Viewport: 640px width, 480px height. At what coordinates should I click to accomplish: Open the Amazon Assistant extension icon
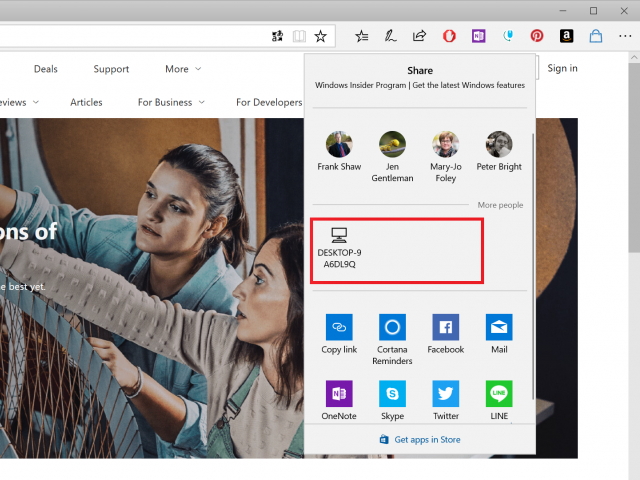point(566,36)
